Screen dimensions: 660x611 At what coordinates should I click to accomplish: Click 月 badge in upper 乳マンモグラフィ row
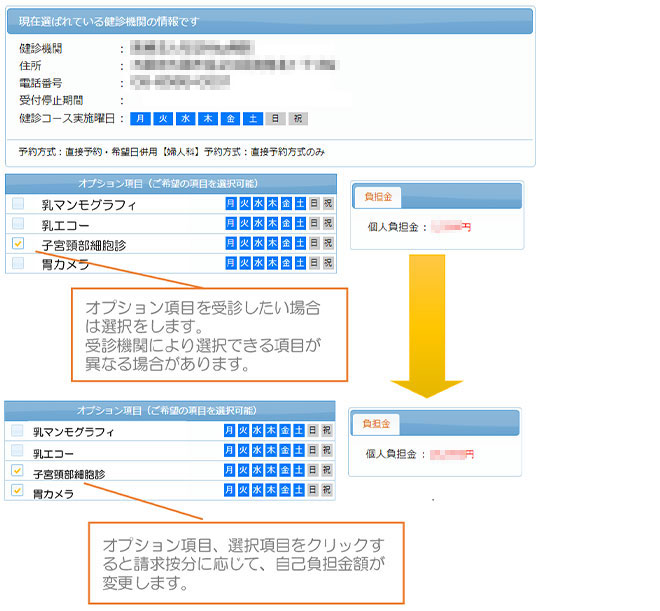(x=231, y=204)
